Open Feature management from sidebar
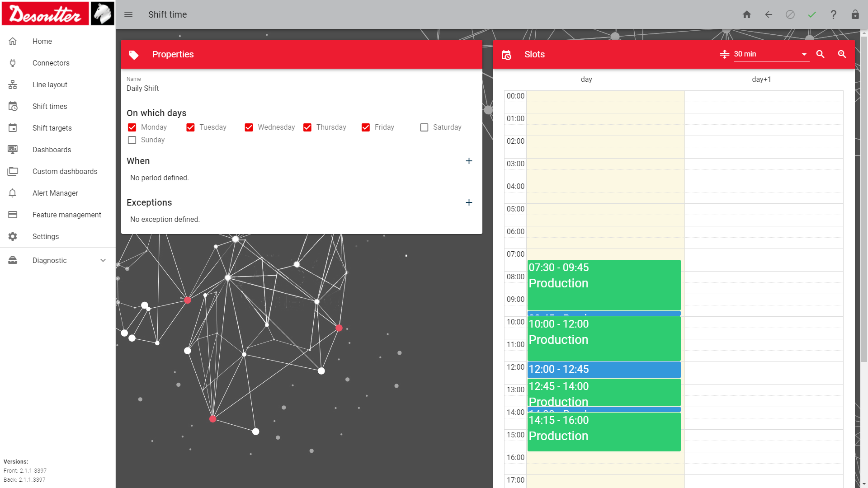This screenshot has height=488, width=868. [66, 215]
